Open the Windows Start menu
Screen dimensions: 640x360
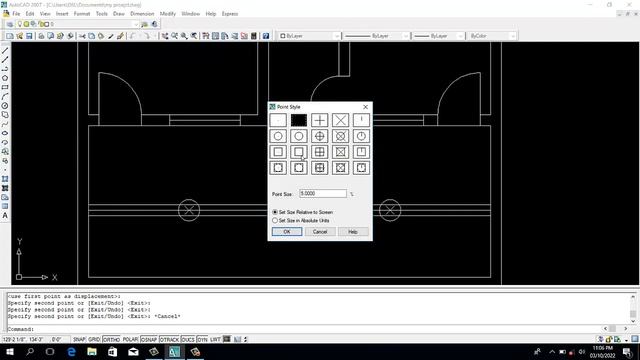tap(10, 351)
